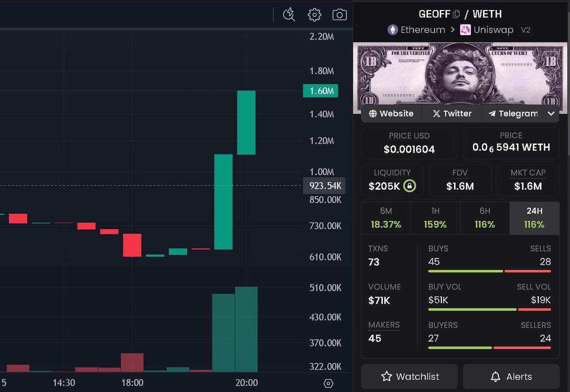The width and height of the screenshot is (570, 392).
Task: Open the token Telegram link
Action: coord(513,114)
